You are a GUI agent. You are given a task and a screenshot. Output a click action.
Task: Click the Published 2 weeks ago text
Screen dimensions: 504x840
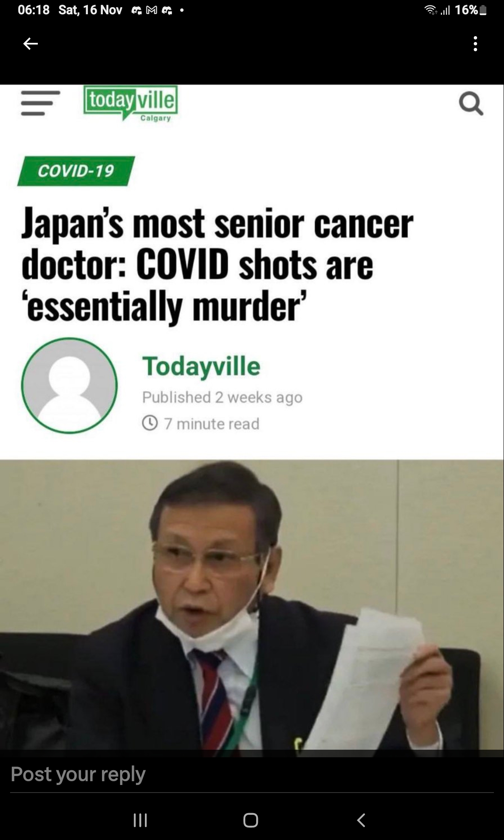222,397
